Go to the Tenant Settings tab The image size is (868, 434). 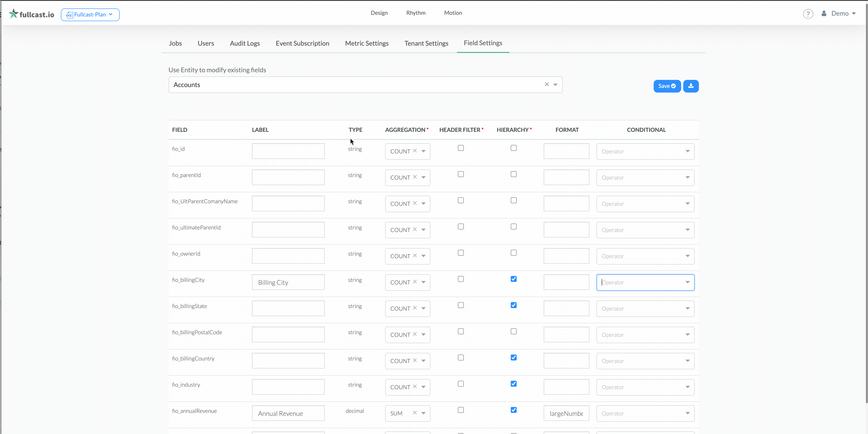(x=426, y=44)
